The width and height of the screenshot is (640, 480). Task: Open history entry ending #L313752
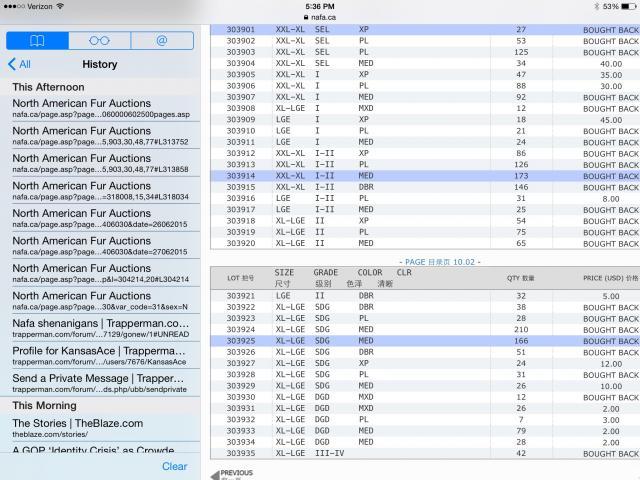101,136
